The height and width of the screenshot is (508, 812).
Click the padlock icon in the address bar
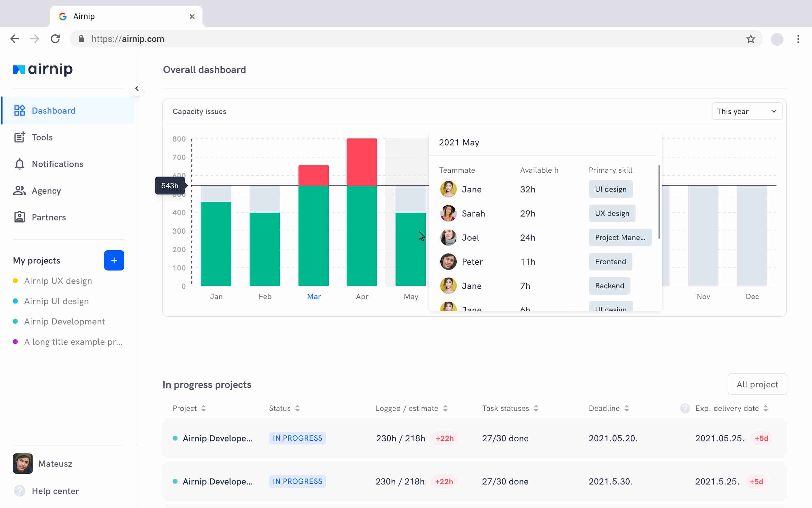click(81, 39)
